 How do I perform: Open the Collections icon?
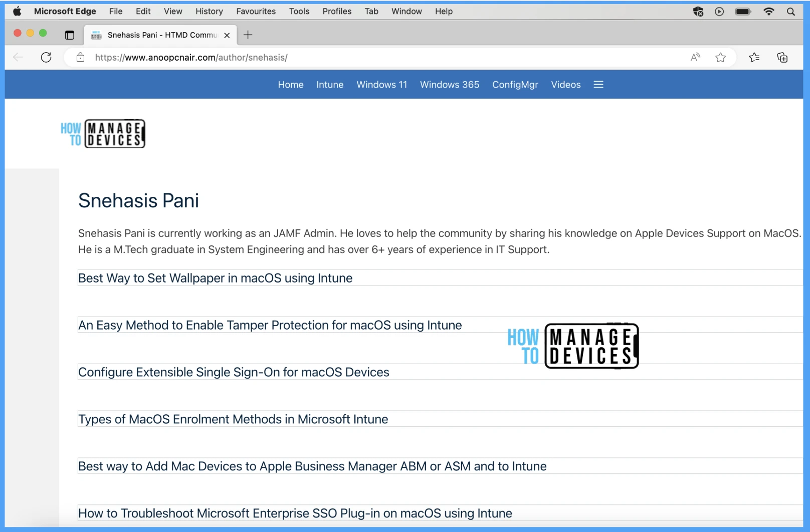point(782,57)
